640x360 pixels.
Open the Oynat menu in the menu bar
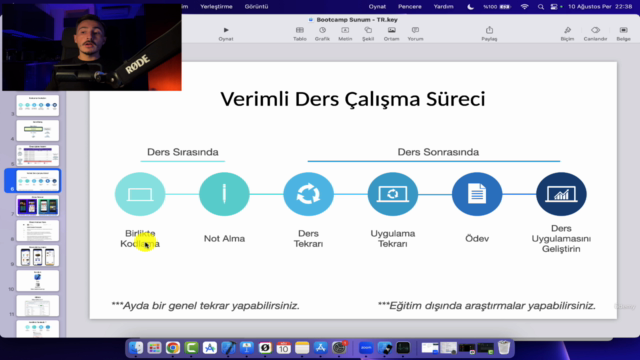pyautogui.click(x=377, y=7)
